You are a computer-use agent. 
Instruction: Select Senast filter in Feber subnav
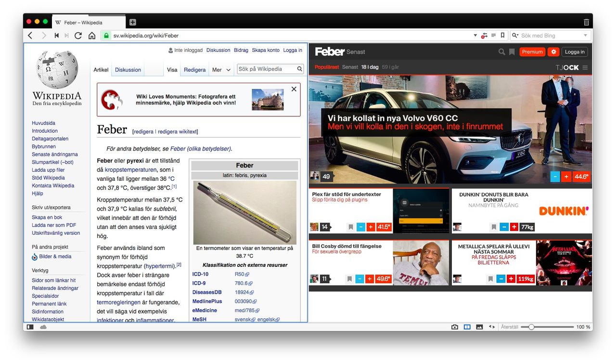pyautogui.click(x=350, y=67)
